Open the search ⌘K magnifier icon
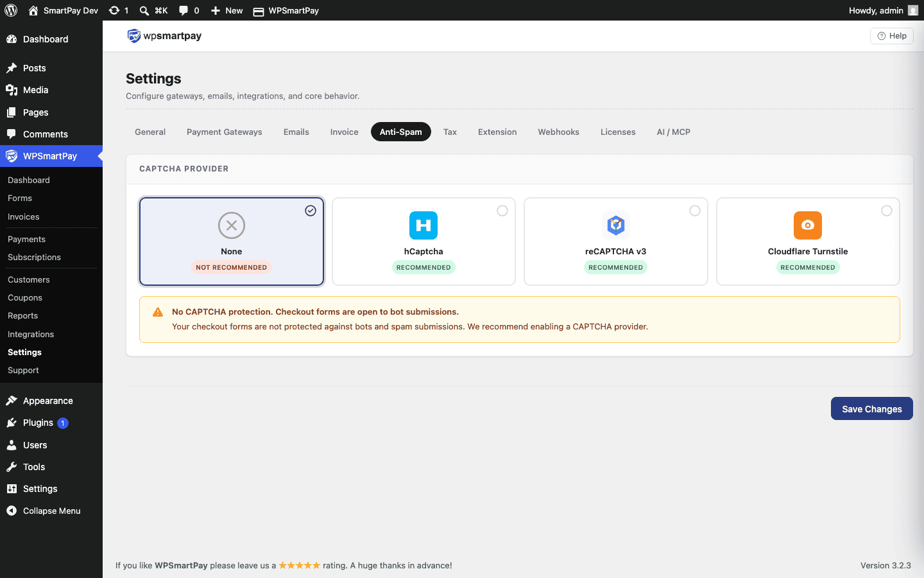This screenshot has width=924, height=578. pyautogui.click(x=144, y=10)
